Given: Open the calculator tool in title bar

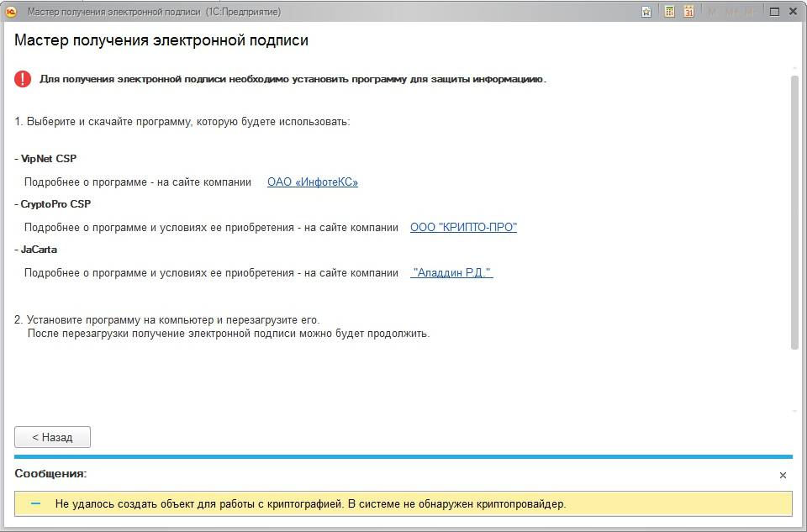Looking at the screenshot, I should [669, 11].
